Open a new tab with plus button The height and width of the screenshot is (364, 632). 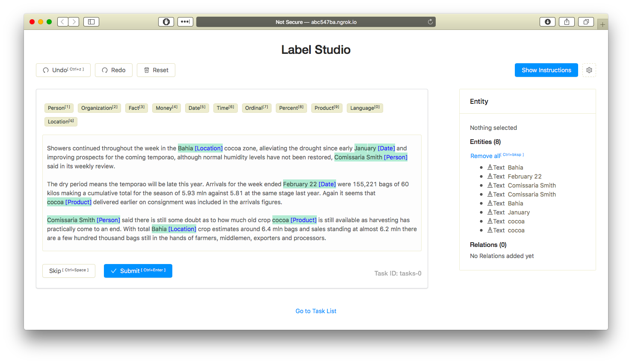click(x=602, y=24)
